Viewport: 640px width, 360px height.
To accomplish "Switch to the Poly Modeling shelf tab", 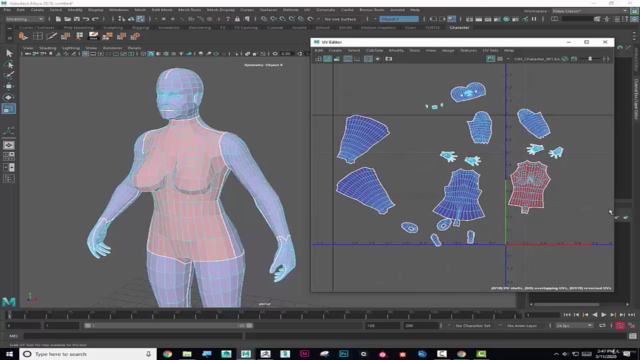I will (78, 27).
